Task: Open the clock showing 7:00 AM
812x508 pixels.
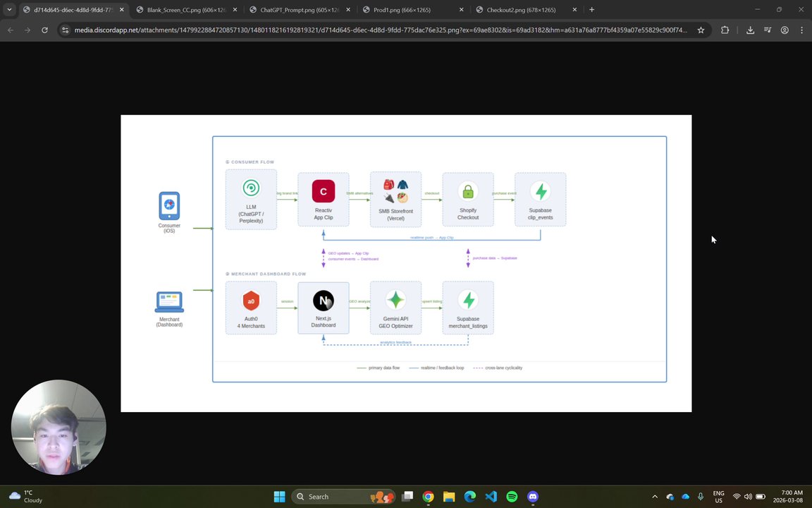Action: (x=788, y=497)
